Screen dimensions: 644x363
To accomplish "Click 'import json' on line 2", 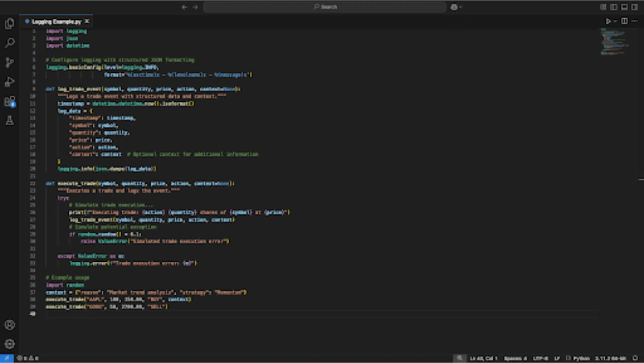I will (62, 38).
